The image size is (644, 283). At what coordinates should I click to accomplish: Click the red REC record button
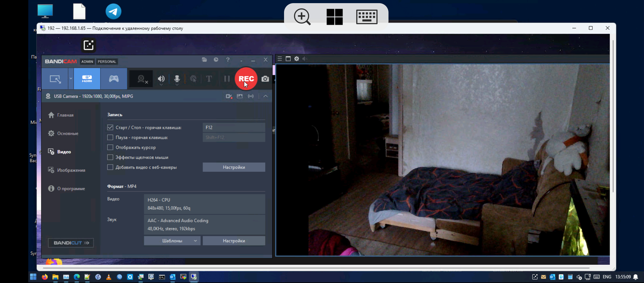[246, 79]
